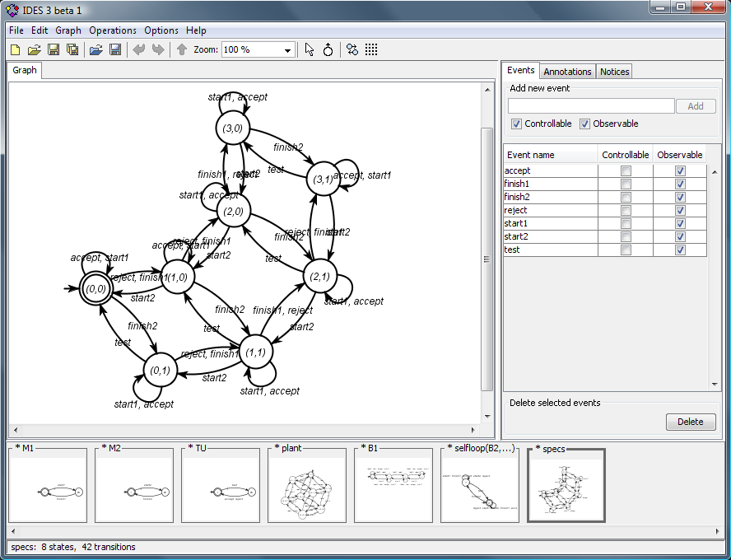This screenshot has height=560, width=731.
Task: Select the Graph tab
Action: coord(25,70)
